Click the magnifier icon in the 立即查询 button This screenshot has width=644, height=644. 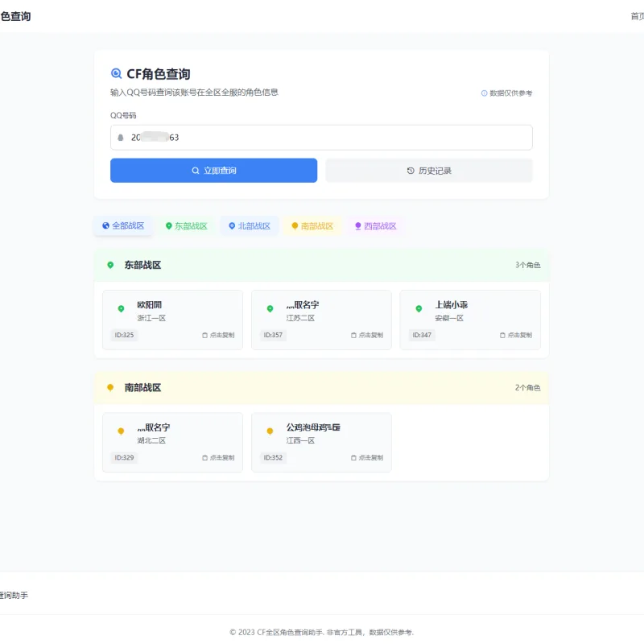pos(196,171)
